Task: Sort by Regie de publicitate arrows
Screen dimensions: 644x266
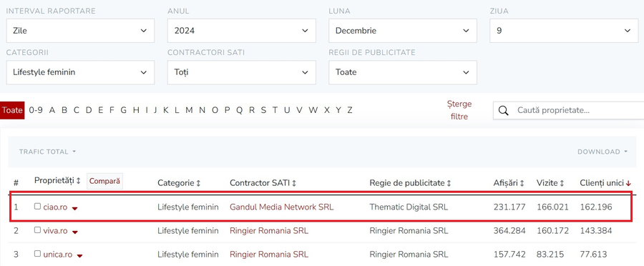Action: pyautogui.click(x=449, y=183)
